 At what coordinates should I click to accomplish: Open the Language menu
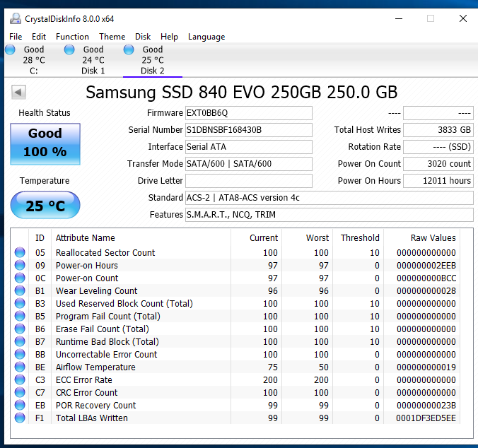click(206, 37)
